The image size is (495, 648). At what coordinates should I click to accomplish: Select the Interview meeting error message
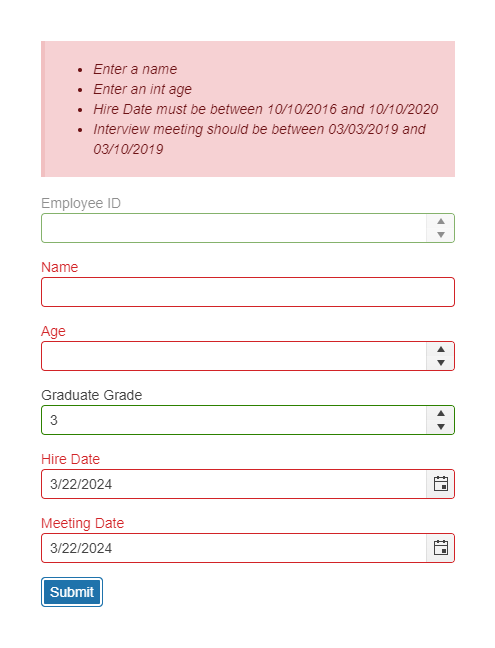[259, 139]
